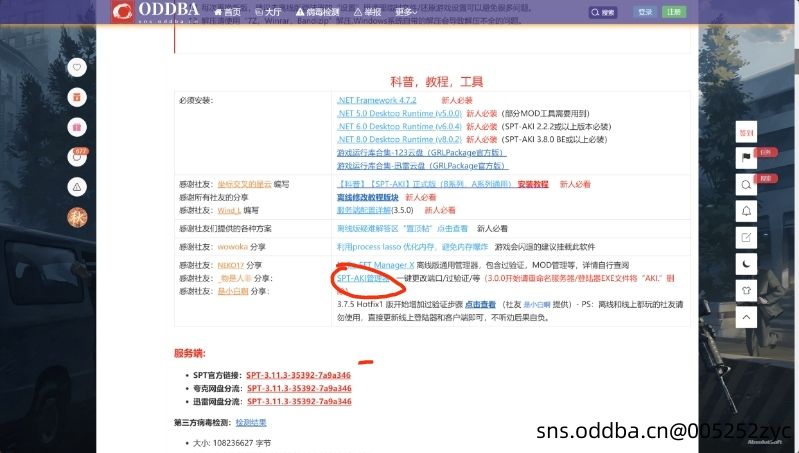Open the 病毒检测 virus check menu item
The width and height of the screenshot is (799, 453).
[318, 12]
